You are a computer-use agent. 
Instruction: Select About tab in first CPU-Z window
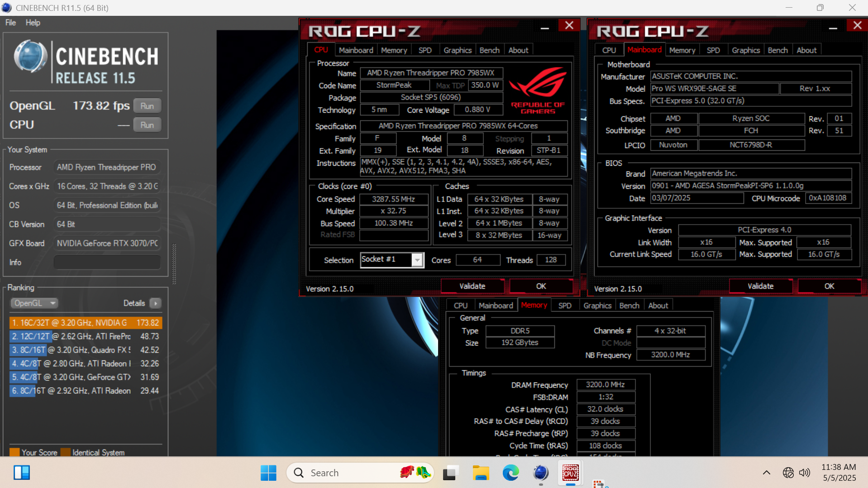(x=518, y=50)
